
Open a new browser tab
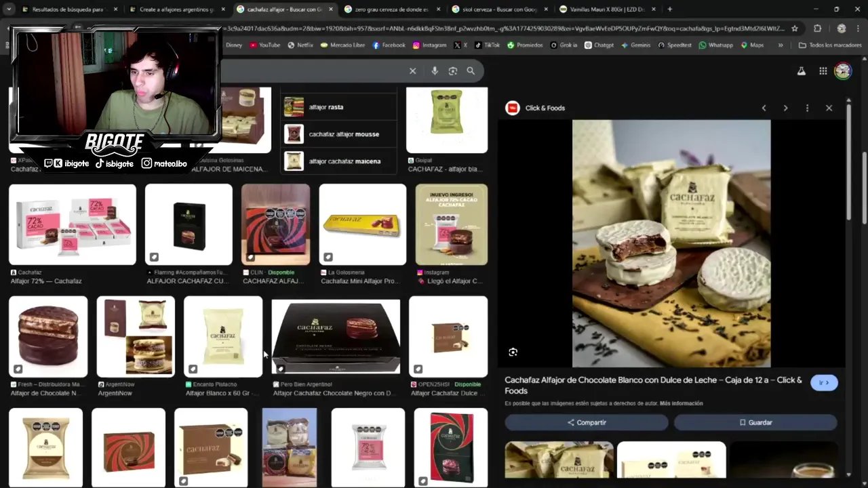pos(670,9)
